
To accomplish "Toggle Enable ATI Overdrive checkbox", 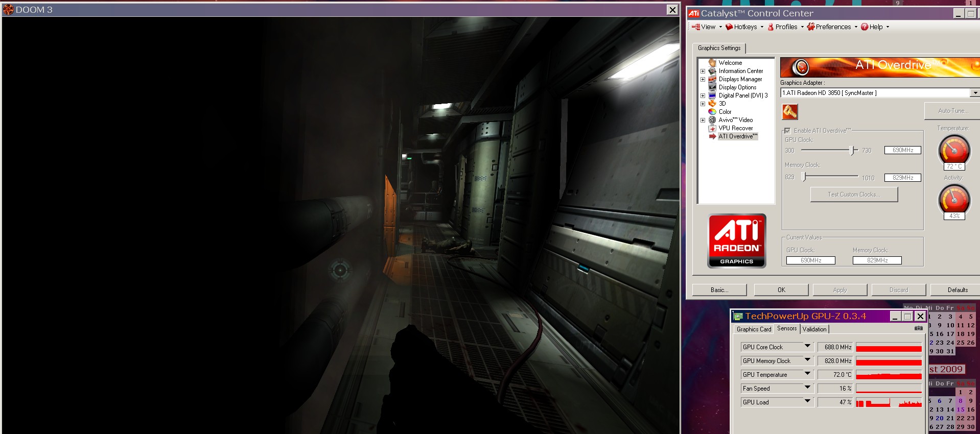I will click(x=787, y=131).
